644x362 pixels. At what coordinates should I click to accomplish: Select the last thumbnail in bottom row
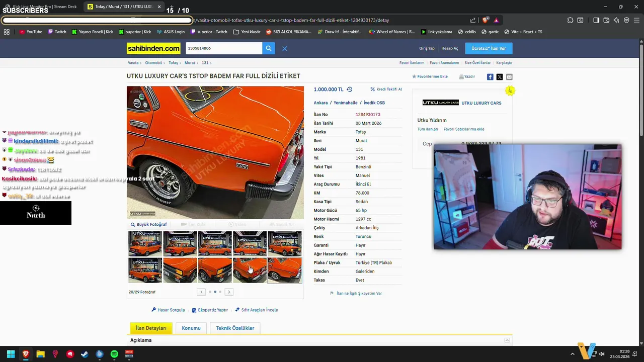285,270
